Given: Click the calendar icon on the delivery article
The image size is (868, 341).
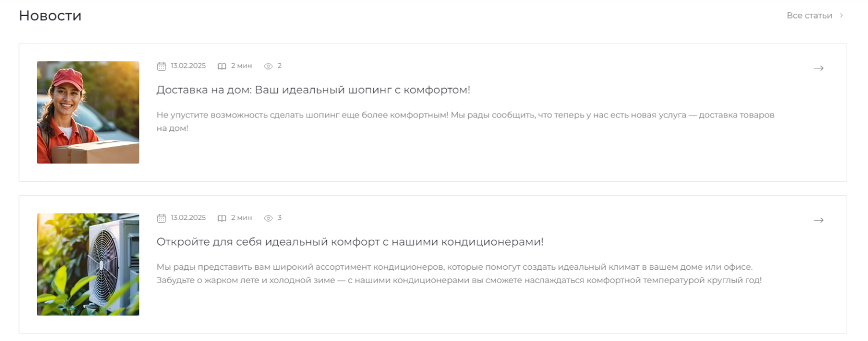Looking at the screenshot, I should tap(161, 66).
